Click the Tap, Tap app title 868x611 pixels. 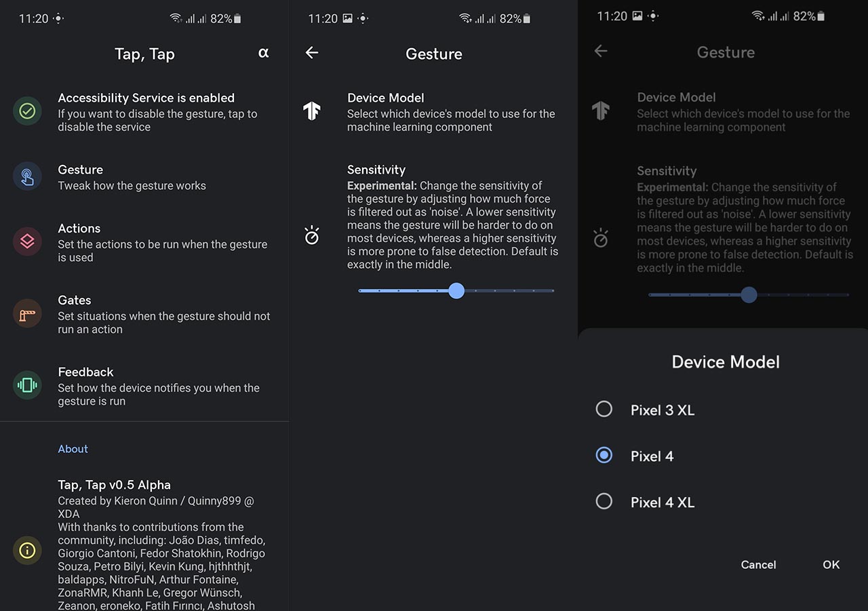[144, 54]
